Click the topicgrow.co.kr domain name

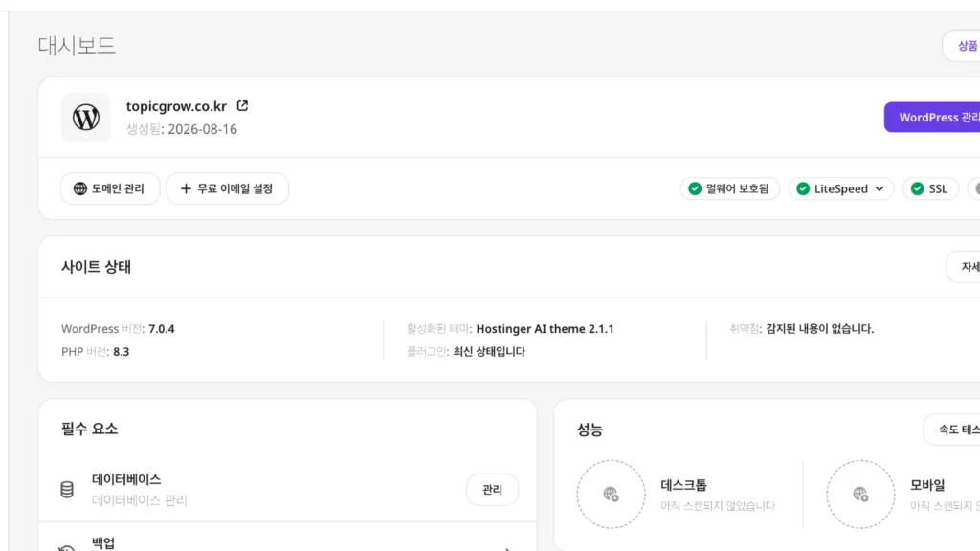point(176,106)
